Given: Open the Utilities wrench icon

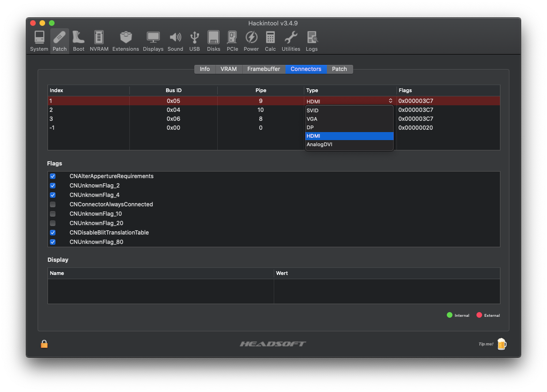Looking at the screenshot, I should coord(291,41).
